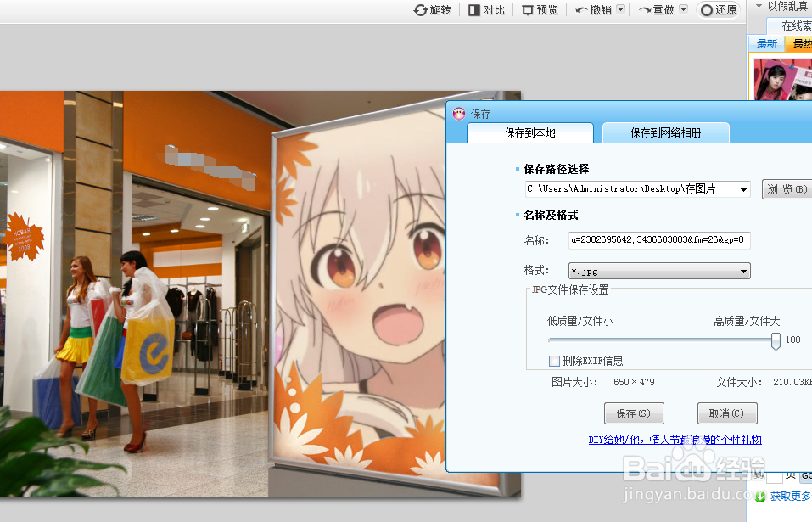Click the 浏览 browse button

tap(787, 189)
